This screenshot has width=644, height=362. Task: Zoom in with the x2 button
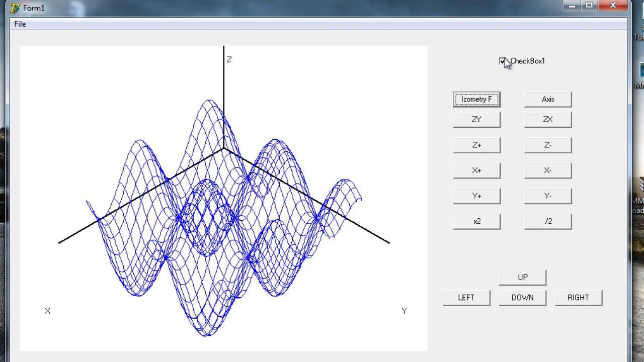(x=476, y=221)
